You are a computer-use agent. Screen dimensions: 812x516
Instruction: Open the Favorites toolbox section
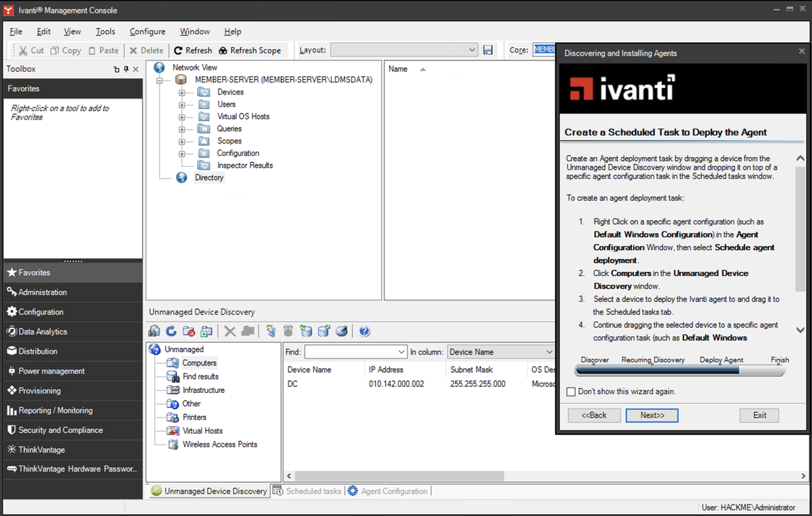point(73,273)
